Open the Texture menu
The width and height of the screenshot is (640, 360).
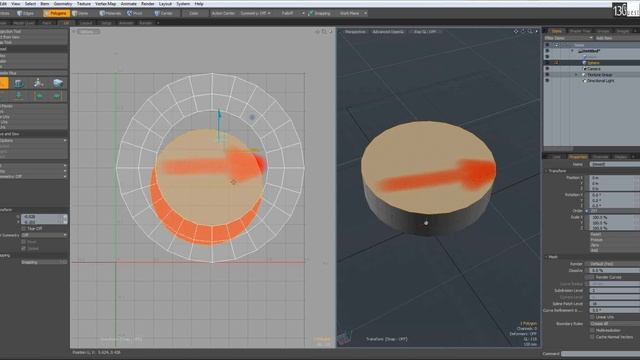click(84, 4)
